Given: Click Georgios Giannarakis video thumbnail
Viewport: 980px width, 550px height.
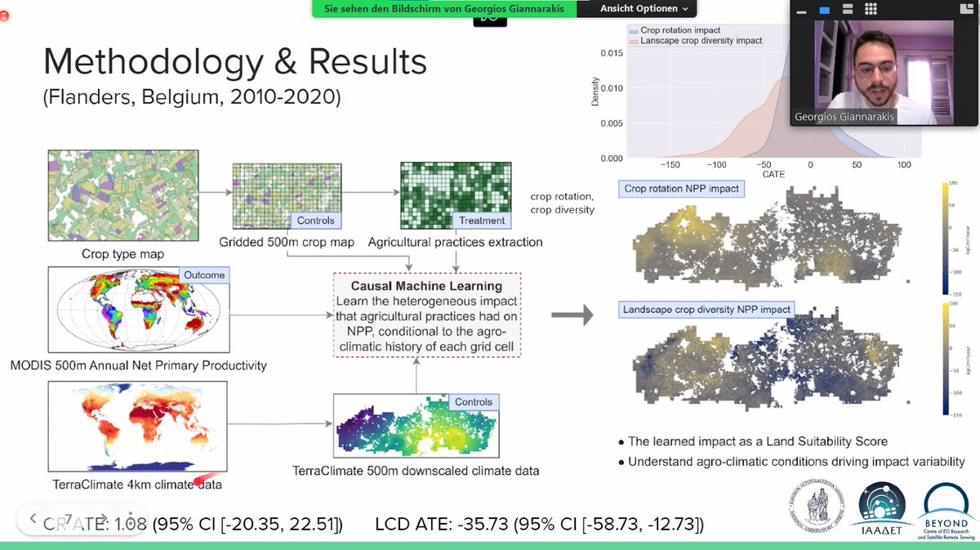Looking at the screenshot, I should [x=884, y=73].
